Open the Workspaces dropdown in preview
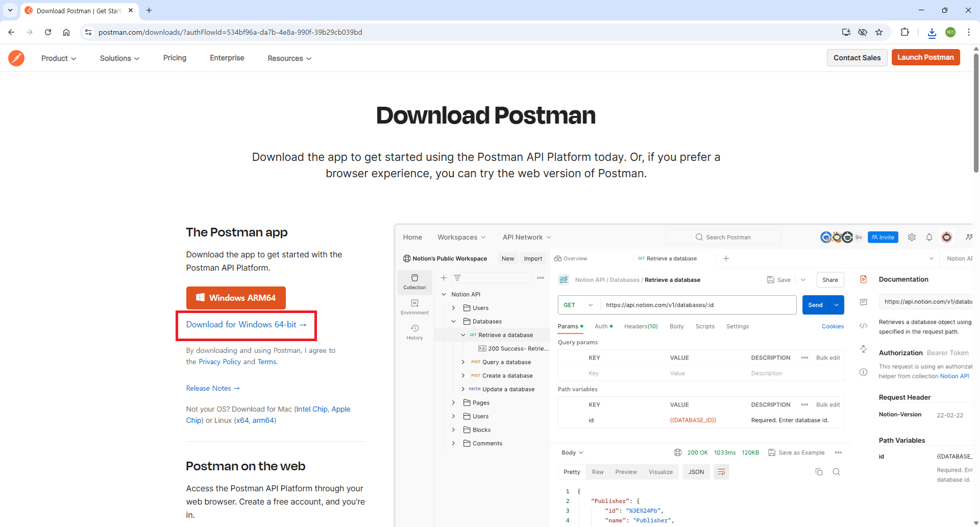980x527 pixels. coord(461,237)
